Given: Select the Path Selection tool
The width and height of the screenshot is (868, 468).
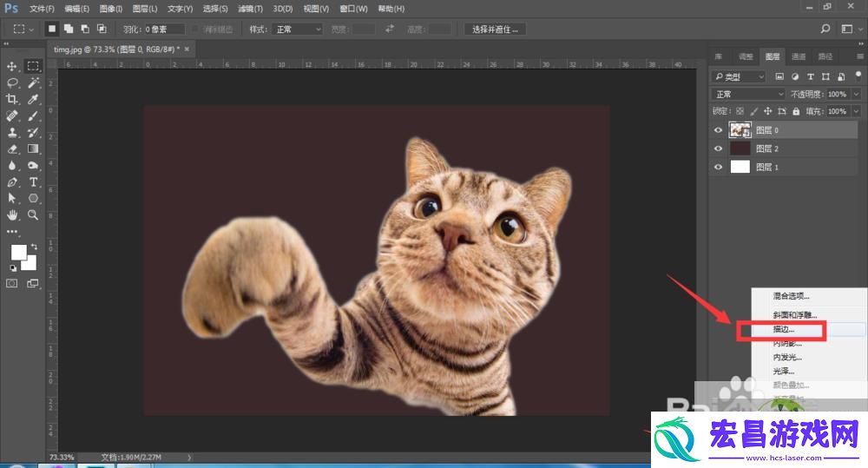Looking at the screenshot, I should tap(11, 198).
